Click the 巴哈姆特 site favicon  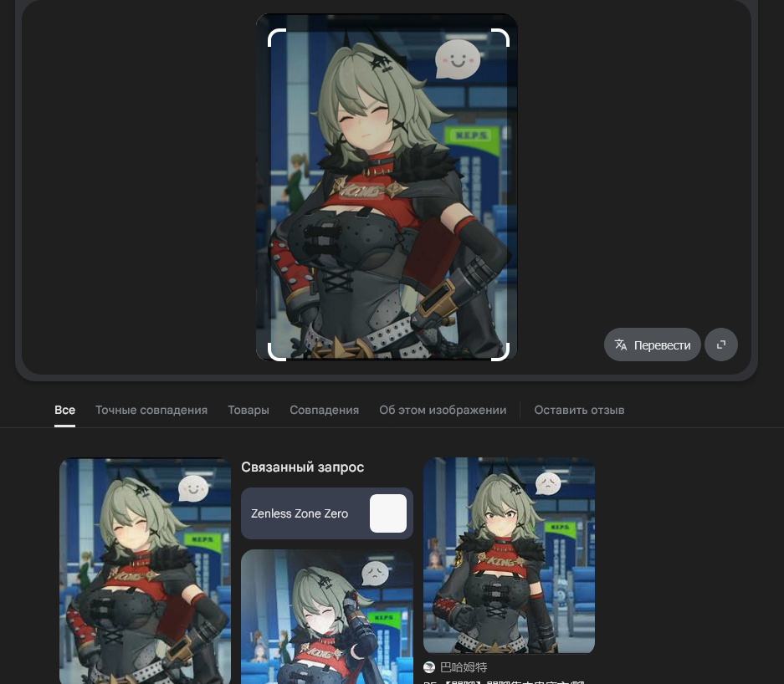[429, 667]
